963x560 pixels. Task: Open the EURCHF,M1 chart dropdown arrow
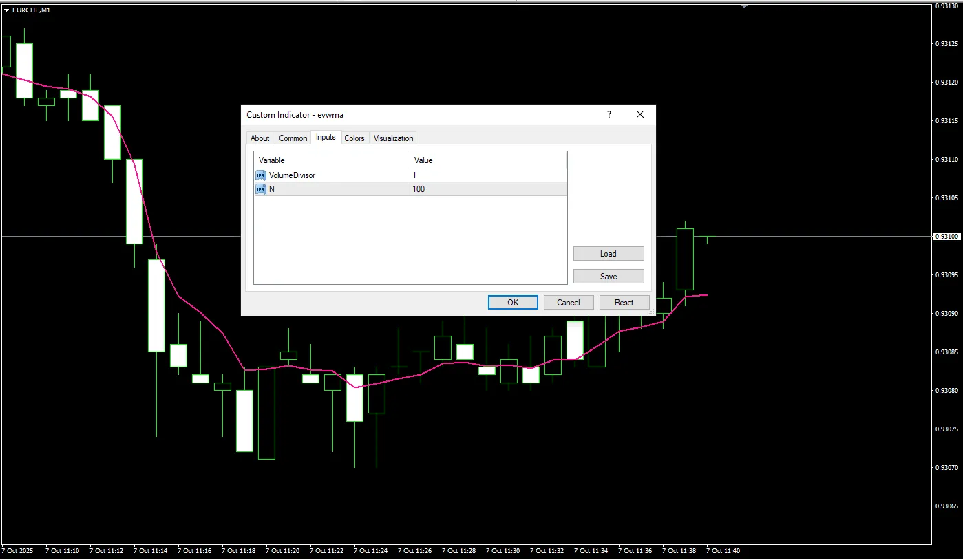(6, 10)
